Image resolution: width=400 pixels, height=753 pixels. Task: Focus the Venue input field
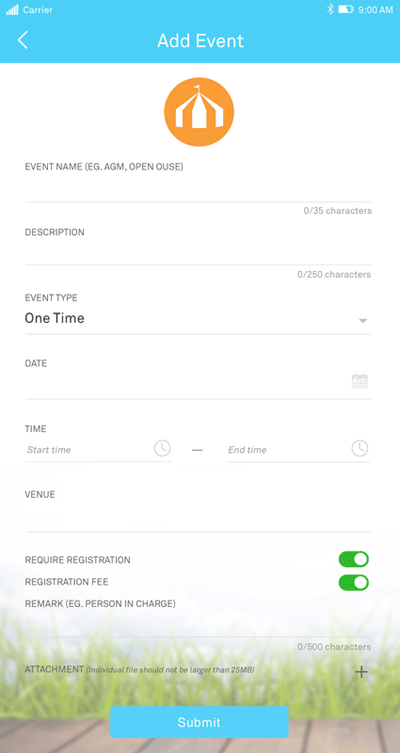point(198,518)
